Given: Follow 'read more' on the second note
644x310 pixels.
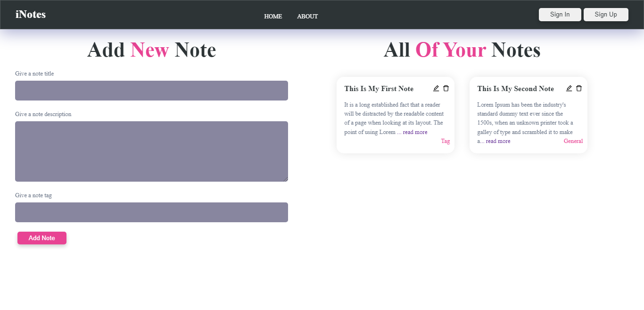Looking at the screenshot, I should pyautogui.click(x=498, y=141).
